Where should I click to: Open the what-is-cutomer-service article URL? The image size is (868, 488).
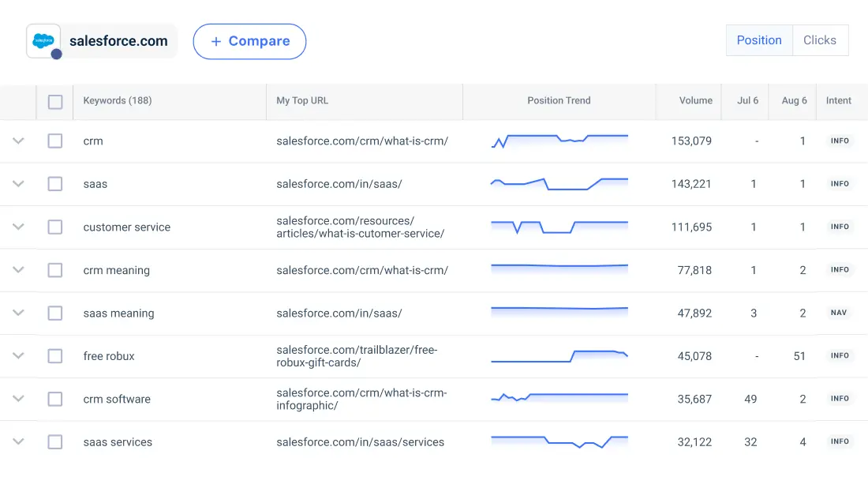coord(361,227)
